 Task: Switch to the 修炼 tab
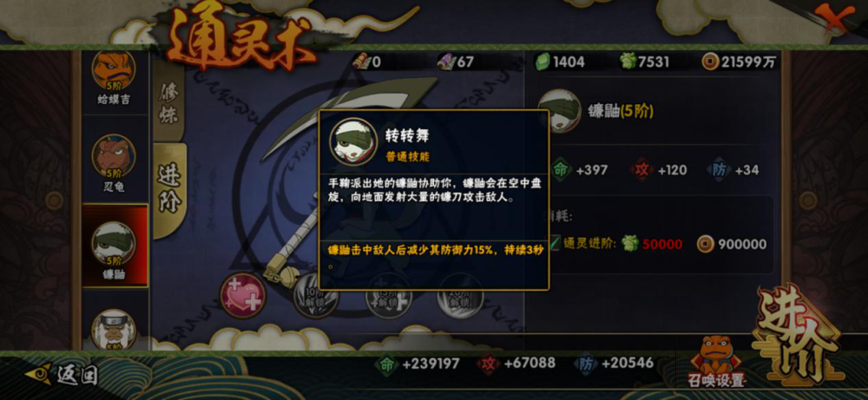169,102
